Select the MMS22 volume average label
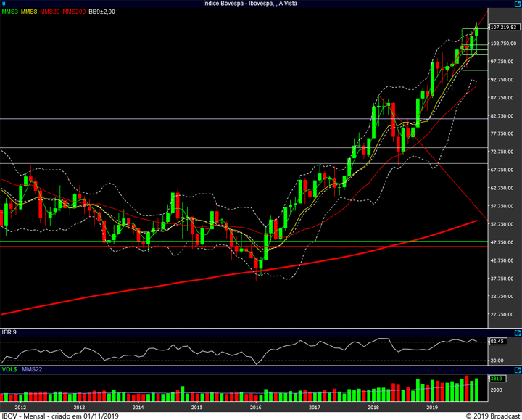This screenshot has height=420, width=522. 31,369
